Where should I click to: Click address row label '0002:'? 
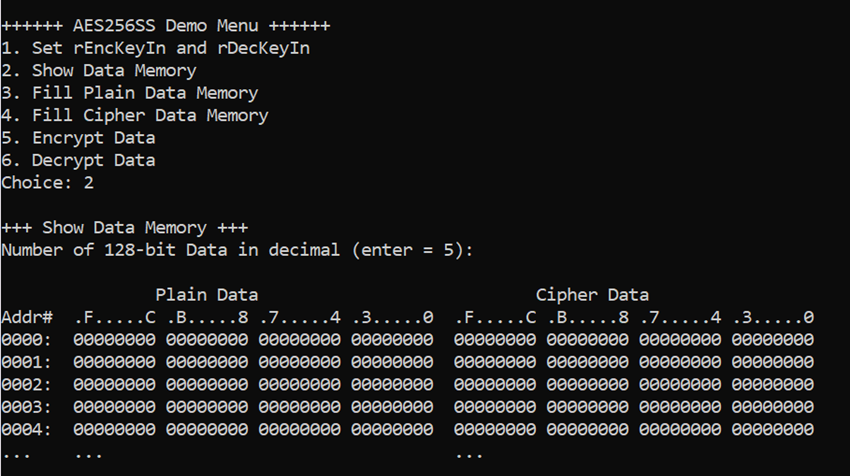[x=26, y=385]
